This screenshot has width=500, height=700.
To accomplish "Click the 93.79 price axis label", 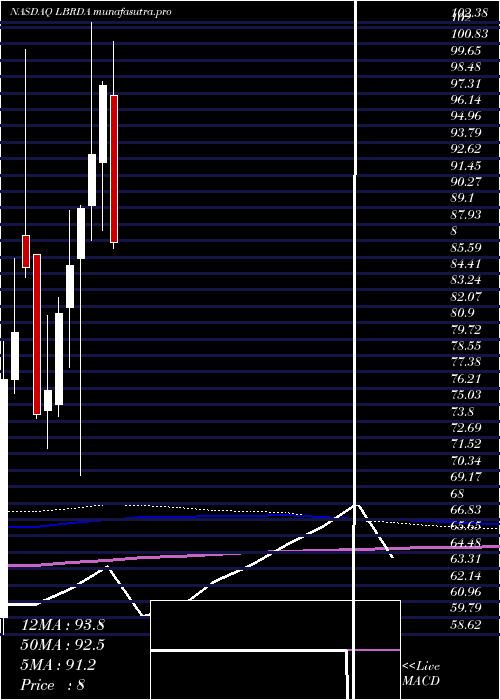I will coord(466,132).
